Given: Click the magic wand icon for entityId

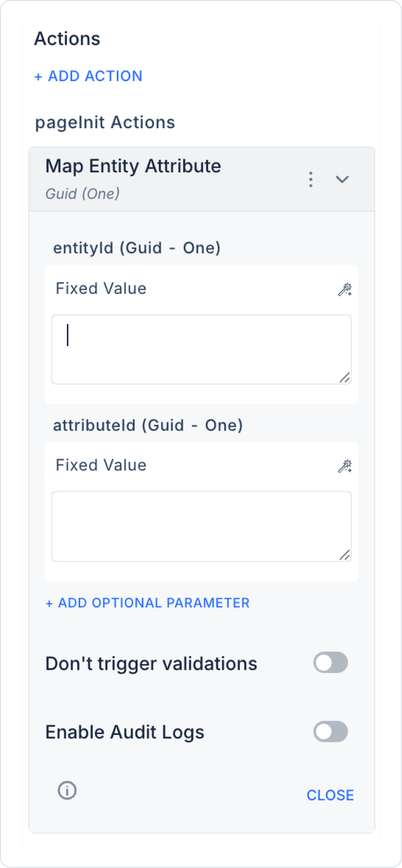Looking at the screenshot, I should point(345,289).
